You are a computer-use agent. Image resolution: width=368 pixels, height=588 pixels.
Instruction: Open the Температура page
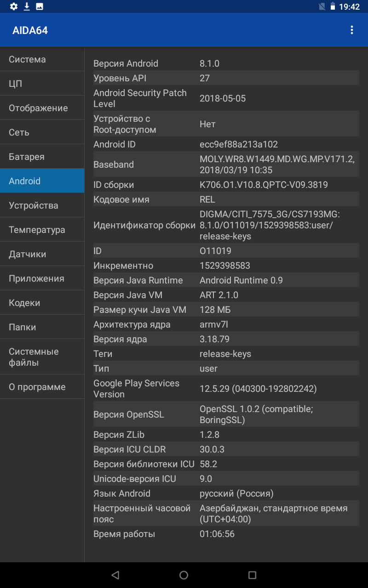pyautogui.click(x=42, y=230)
